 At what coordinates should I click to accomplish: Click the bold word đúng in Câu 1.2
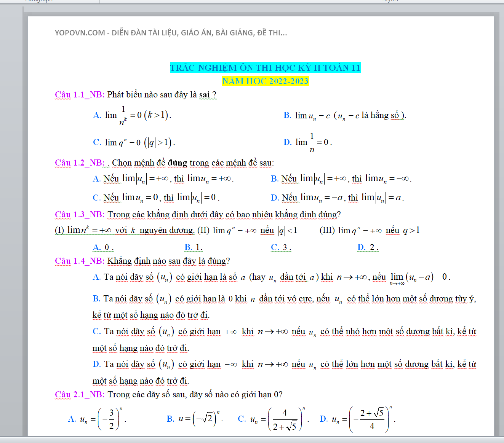tap(177, 163)
